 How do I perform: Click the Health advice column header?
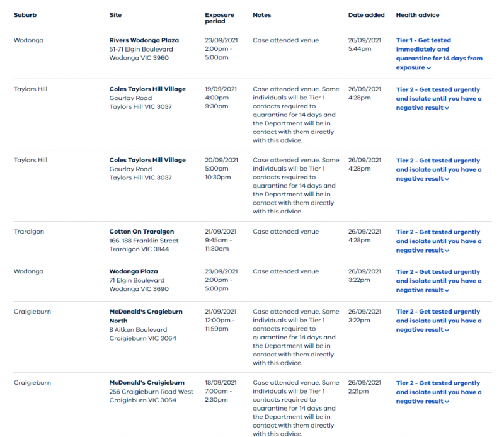[x=418, y=15]
